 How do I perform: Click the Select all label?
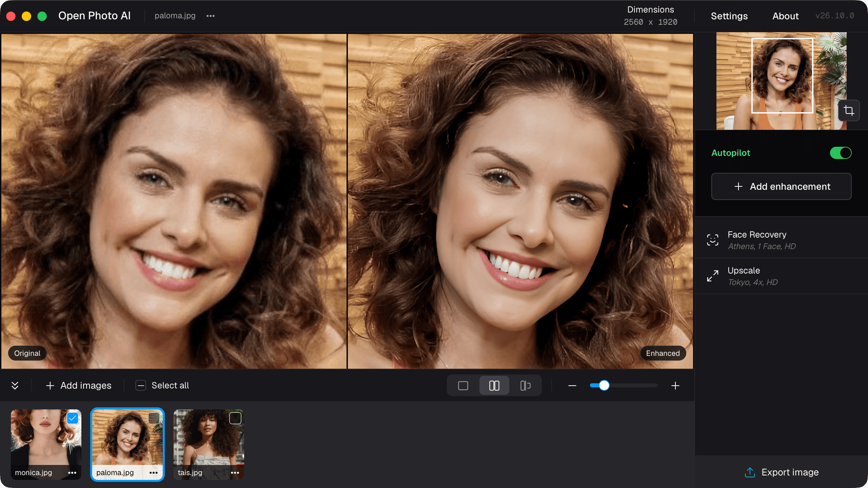pos(170,386)
